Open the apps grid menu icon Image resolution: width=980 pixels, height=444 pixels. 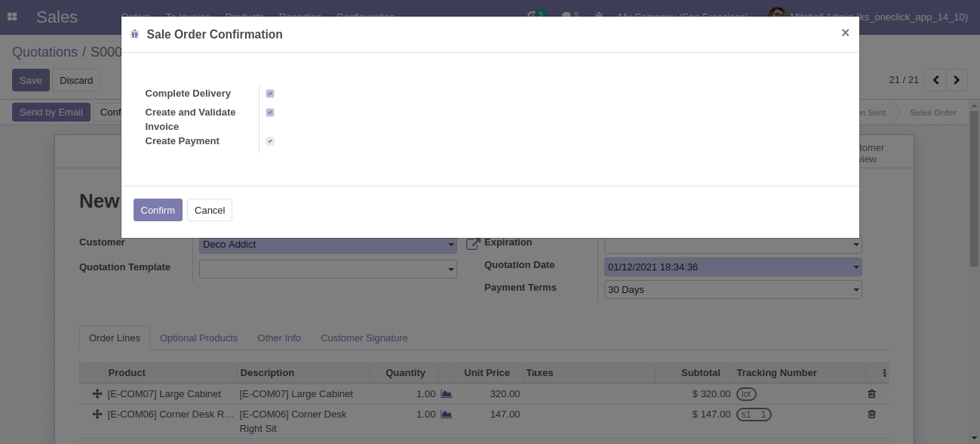coord(12,17)
